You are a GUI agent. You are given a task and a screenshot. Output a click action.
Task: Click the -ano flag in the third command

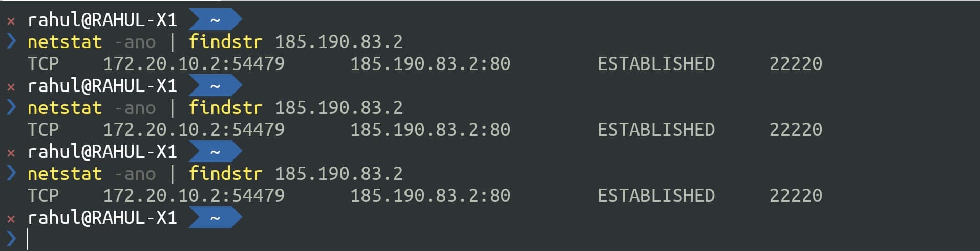(135, 174)
